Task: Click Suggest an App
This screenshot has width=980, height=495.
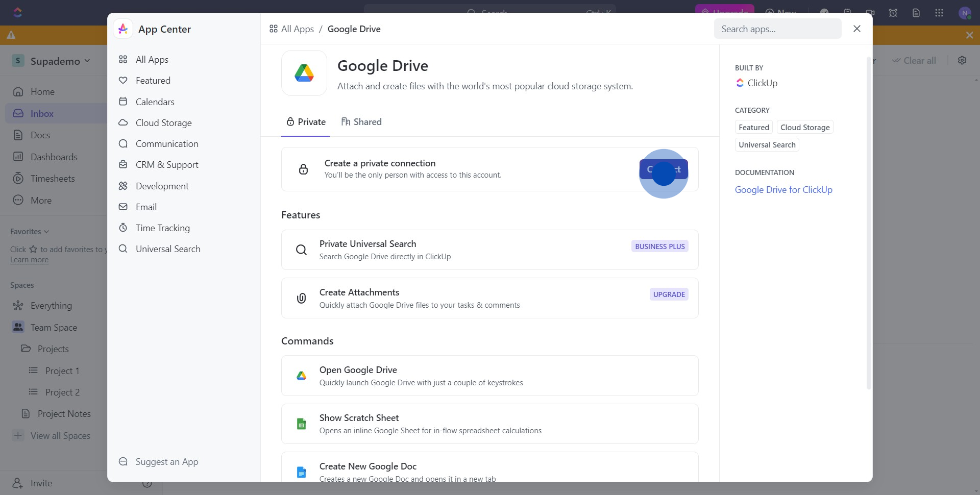Action: pyautogui.click(x=166, y=462)
